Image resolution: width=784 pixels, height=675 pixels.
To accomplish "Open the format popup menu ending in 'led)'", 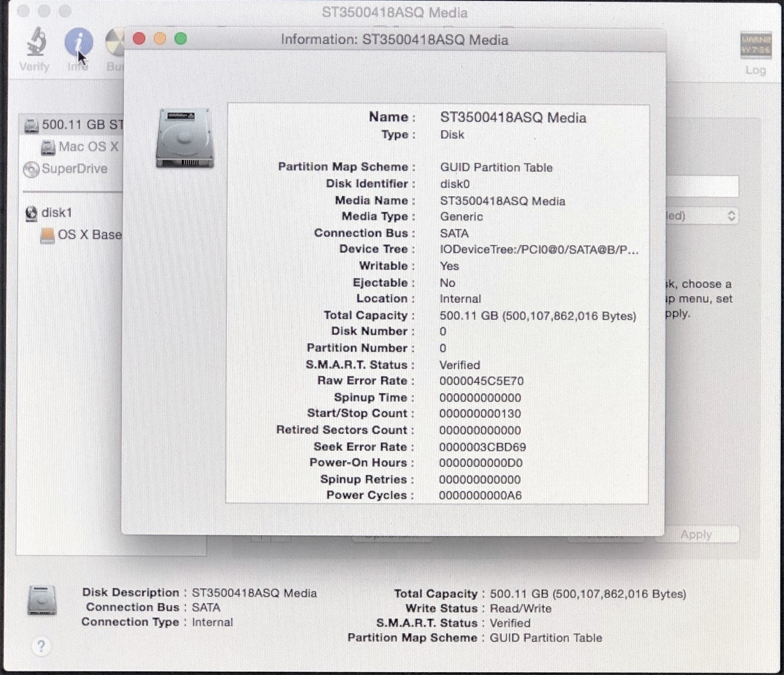I will (x=702, y=216).
